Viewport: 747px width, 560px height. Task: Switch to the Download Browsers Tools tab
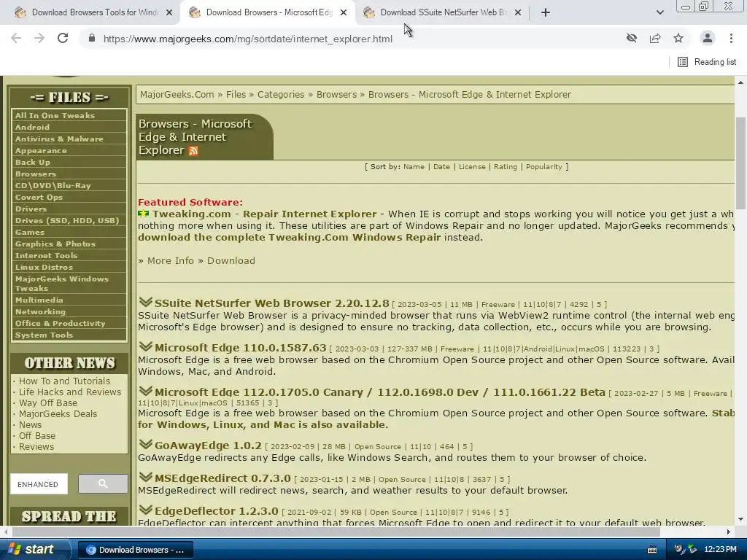94,12
